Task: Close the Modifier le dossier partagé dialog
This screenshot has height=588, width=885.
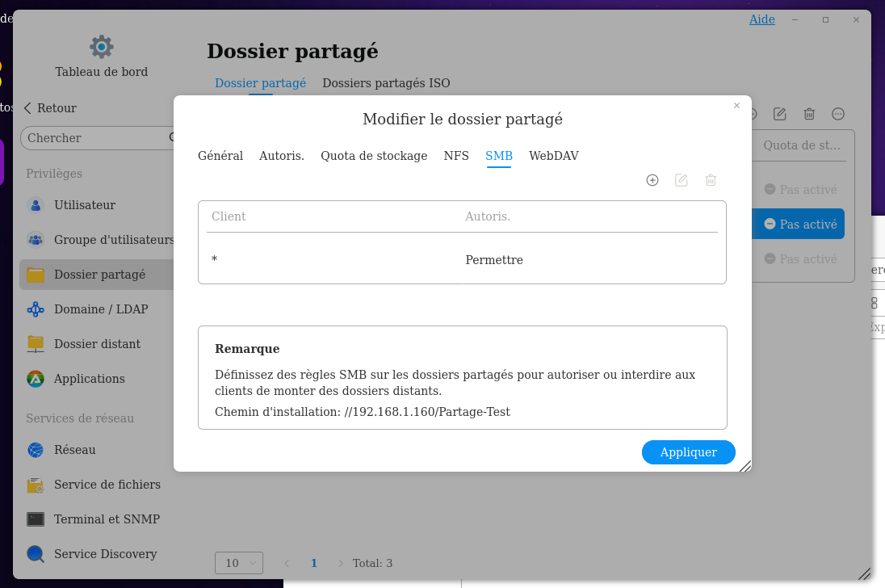Action: point(736,106)
